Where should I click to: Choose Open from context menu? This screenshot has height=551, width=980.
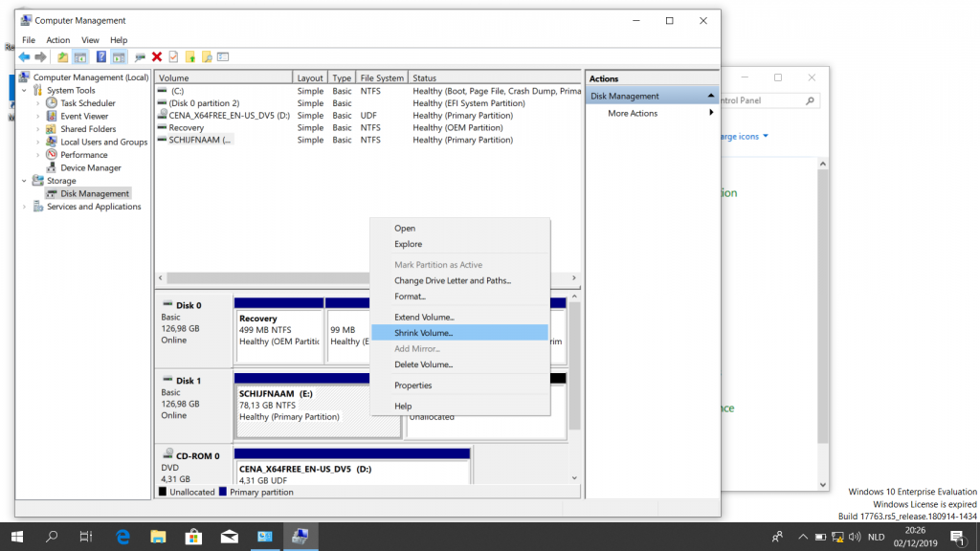click(460, 229)
